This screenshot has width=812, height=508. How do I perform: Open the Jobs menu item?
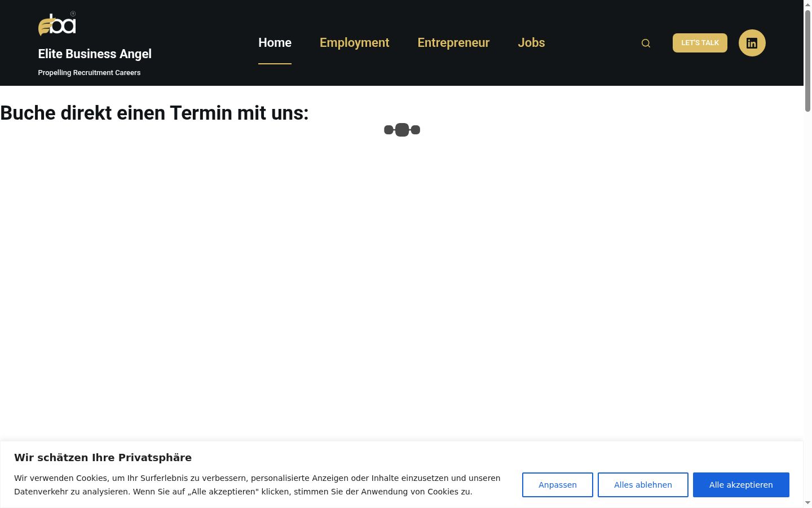[x=531, y=43]
